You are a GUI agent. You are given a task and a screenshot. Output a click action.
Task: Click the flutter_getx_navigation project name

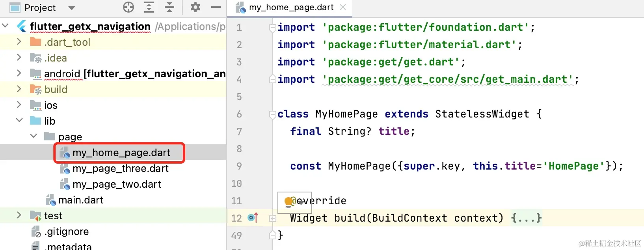click(90, 26)
